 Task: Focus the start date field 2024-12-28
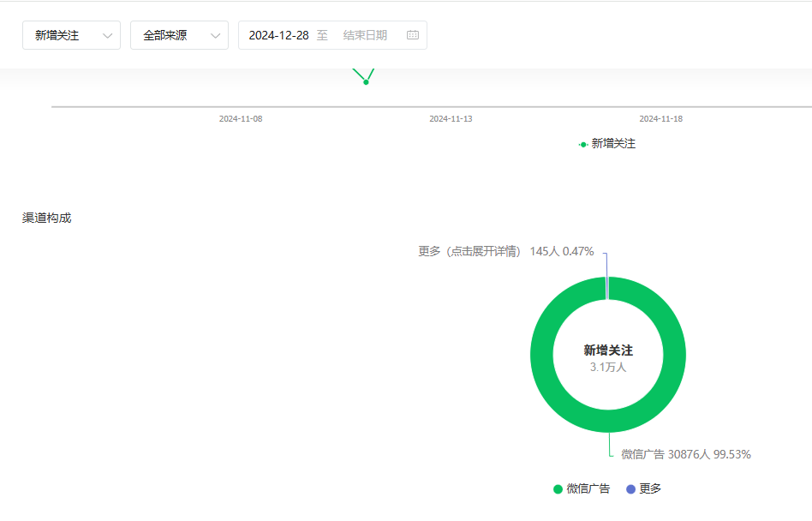coord(278,35)
